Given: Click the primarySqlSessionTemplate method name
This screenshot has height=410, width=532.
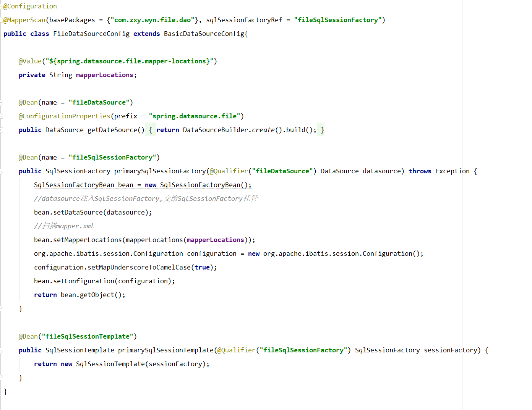Looking at the screenshot, I should pyautogui.click(x=166, y=350).
